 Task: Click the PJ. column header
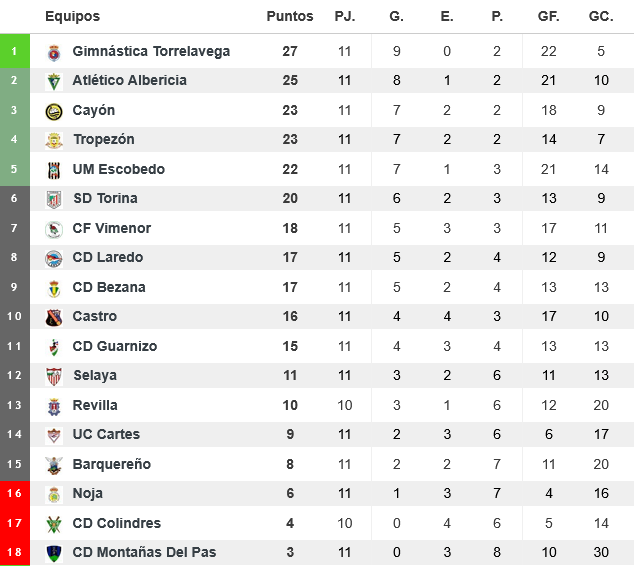(345, 16)
